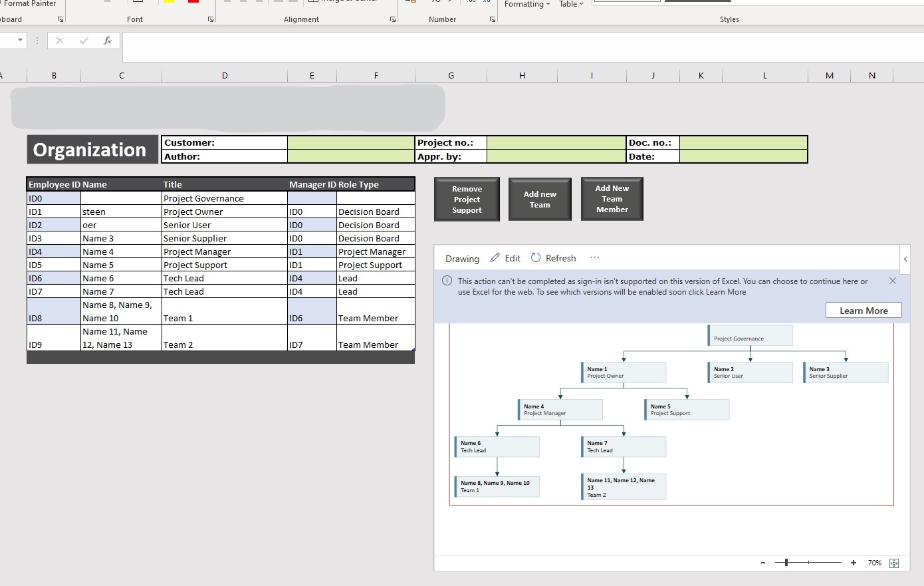Select the 'Project Manager' title cell
The height and width of the screenshot is (586, 924).
click(225, 251)
